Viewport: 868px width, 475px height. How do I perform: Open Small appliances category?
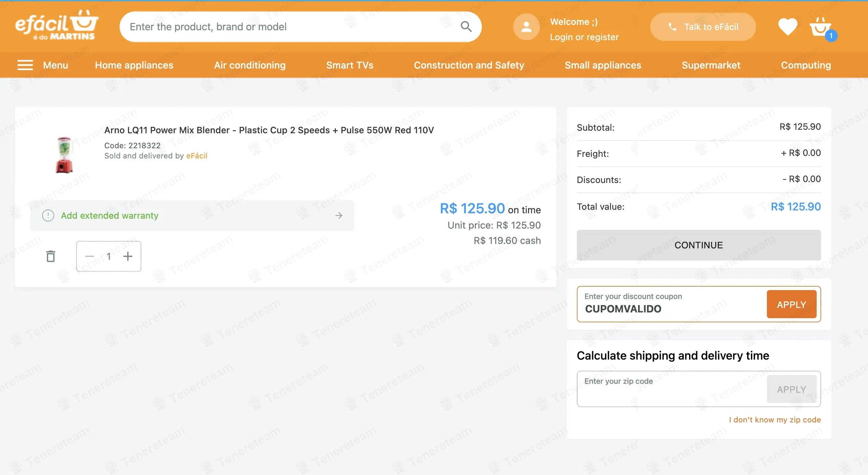coord(603,65)
